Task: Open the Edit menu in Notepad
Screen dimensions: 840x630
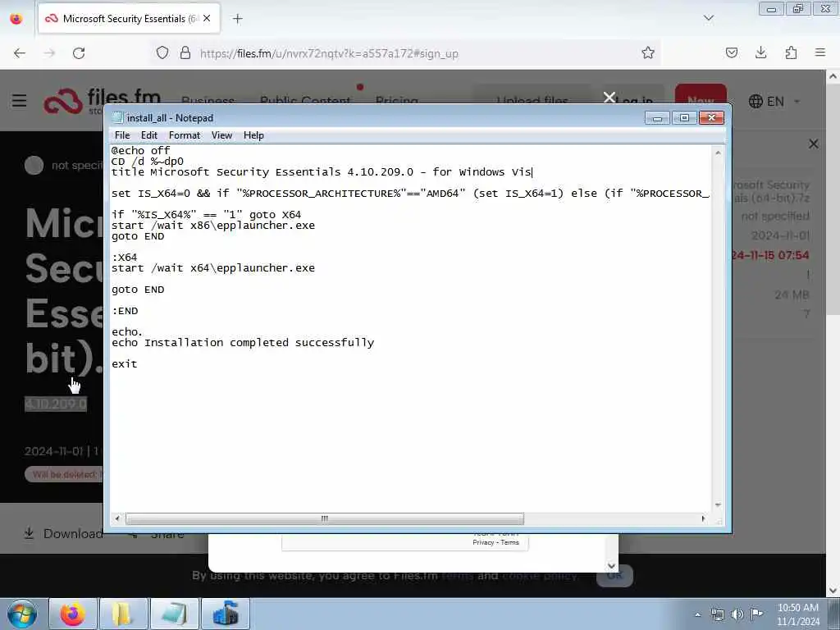Action: (x=149, y=135)
